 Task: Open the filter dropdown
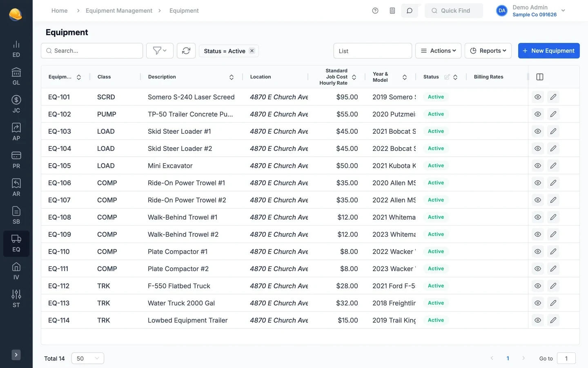point(160,51)
